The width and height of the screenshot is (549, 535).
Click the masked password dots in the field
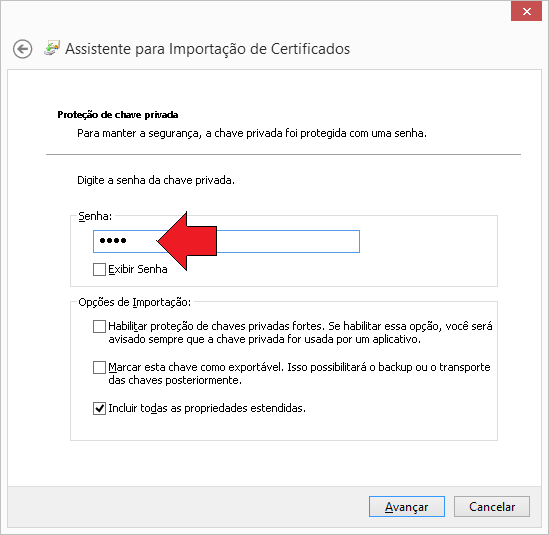(113, 241)
